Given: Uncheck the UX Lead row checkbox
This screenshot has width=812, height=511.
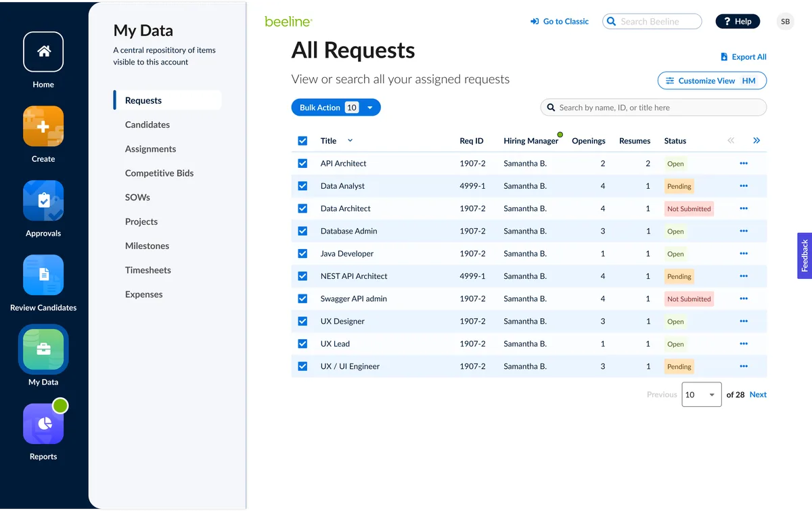Looking at the screenshot, I should [302, 344].
